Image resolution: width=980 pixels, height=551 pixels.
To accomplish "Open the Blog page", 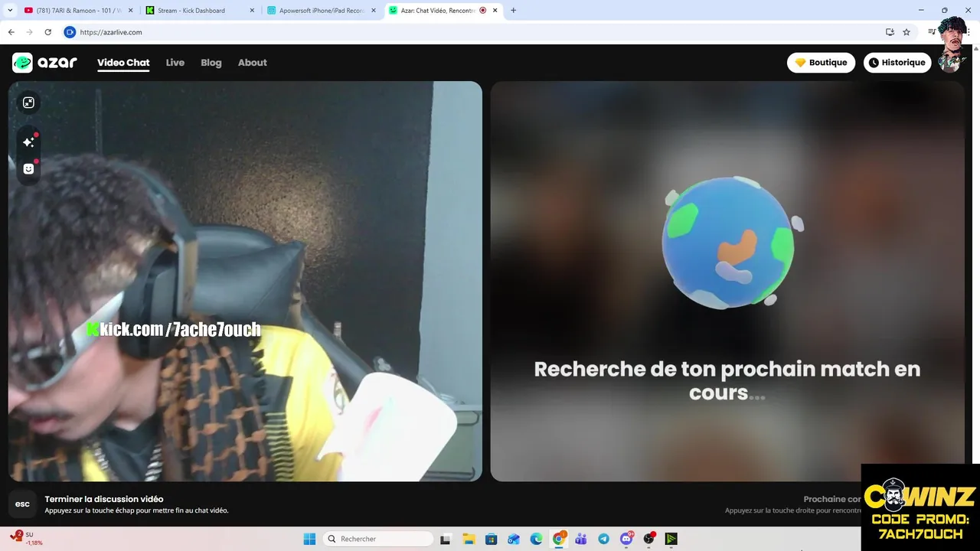I will click(x=211, y=63).
